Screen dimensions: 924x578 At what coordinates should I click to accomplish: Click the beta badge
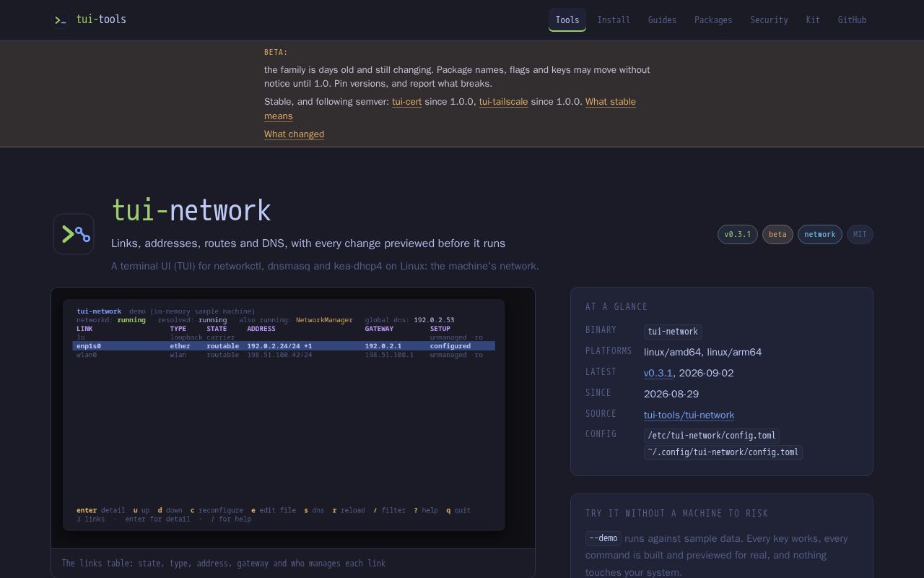[x=777, y=235]
